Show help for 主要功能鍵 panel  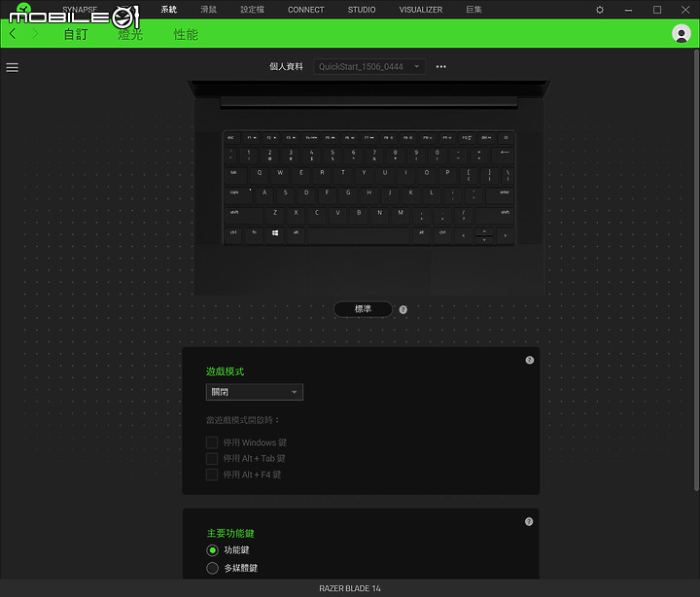[529, 521]
